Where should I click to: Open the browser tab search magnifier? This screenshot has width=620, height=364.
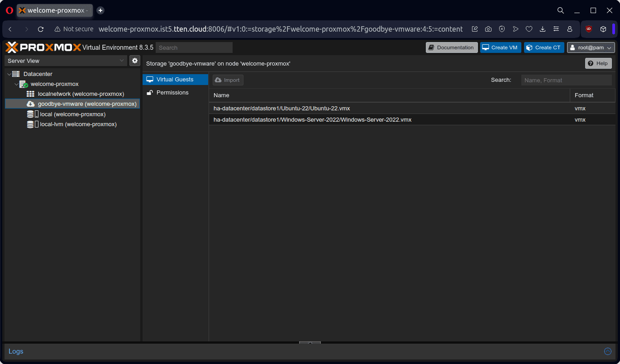click(561, 10)
